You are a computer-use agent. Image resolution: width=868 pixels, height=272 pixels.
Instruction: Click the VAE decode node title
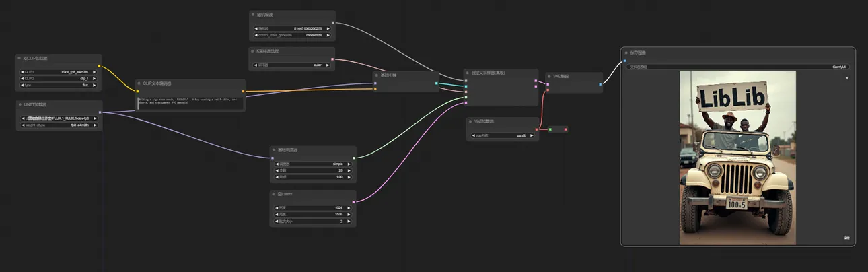point(561,77)
